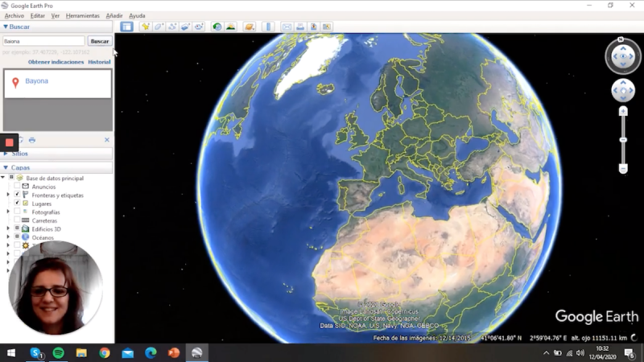The height and width of the screenshot is (362, 644).
Task: Open the planet switcher icon
Action: 250,27
